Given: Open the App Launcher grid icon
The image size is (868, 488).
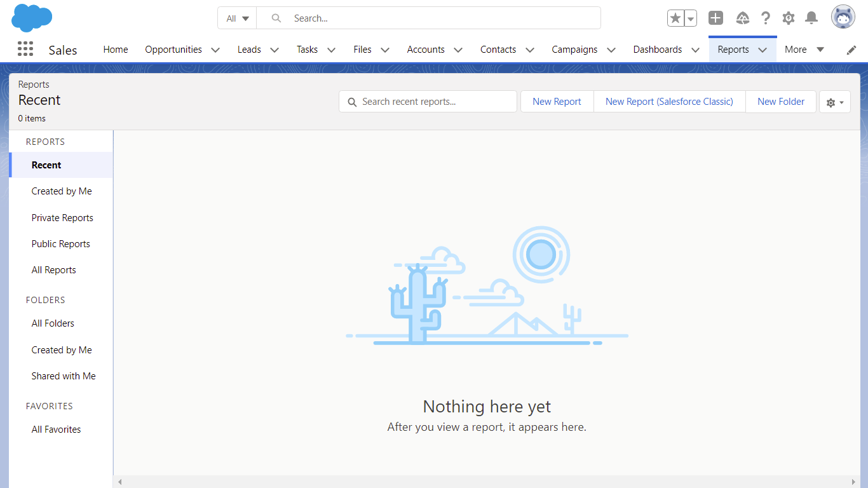Looking at the screenshot, I should (25, 50).
